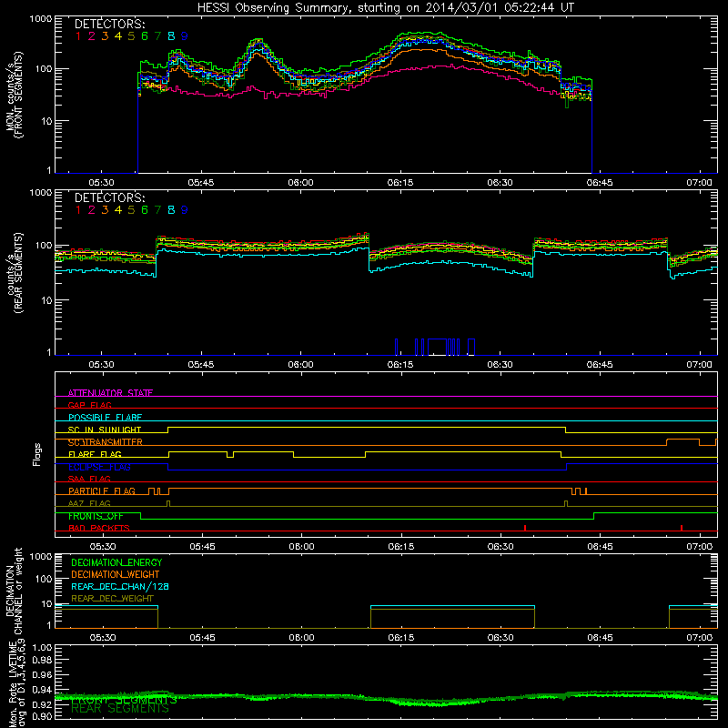Select detector 6 in front segments legend
Viewport: 728px width, 728px height.
click(x=145, y=36)
